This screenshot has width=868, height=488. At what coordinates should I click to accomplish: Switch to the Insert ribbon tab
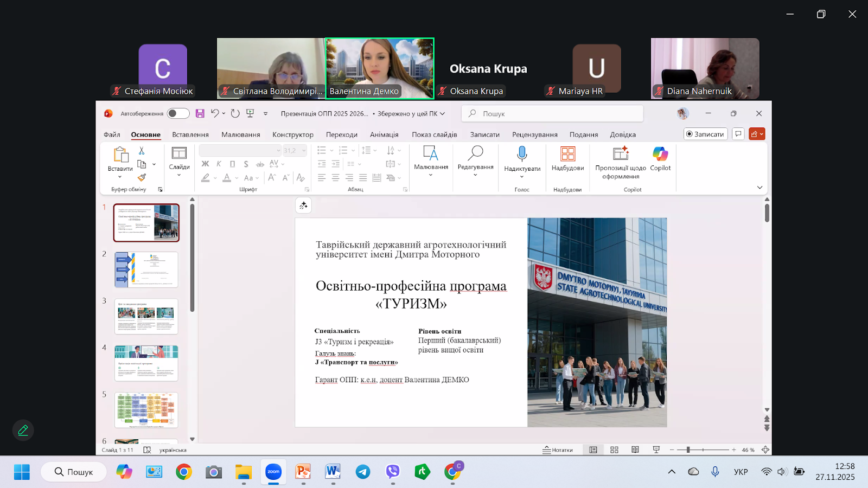[x=190, y=134]
